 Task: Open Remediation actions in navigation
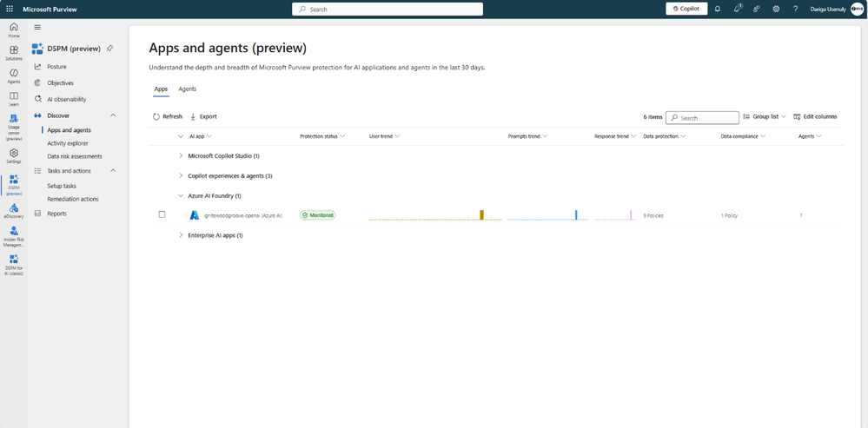tap(73, 199)
